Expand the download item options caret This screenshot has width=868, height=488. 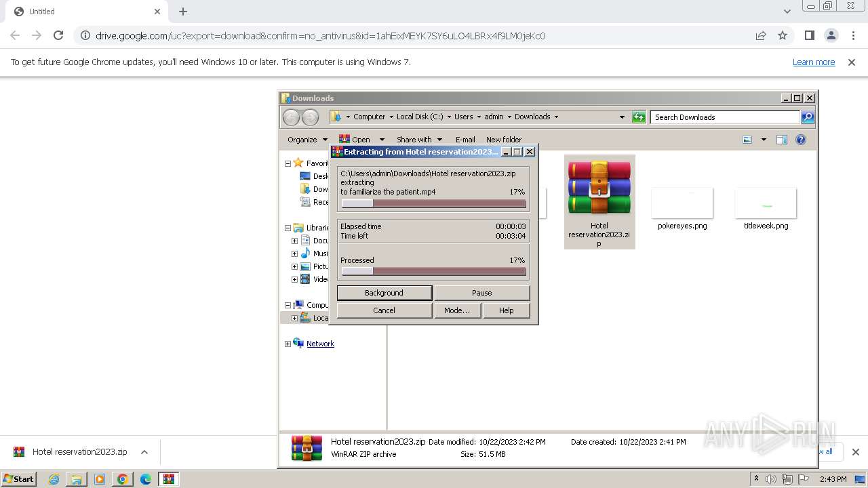tap(144, 452)
